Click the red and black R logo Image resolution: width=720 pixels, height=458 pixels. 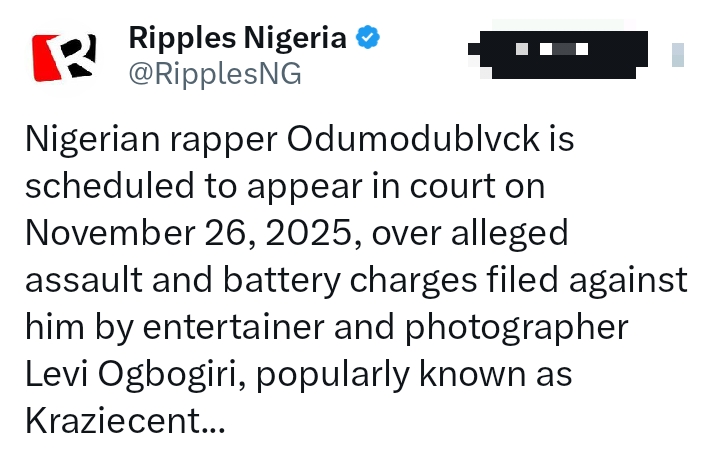tap(65, 57)
